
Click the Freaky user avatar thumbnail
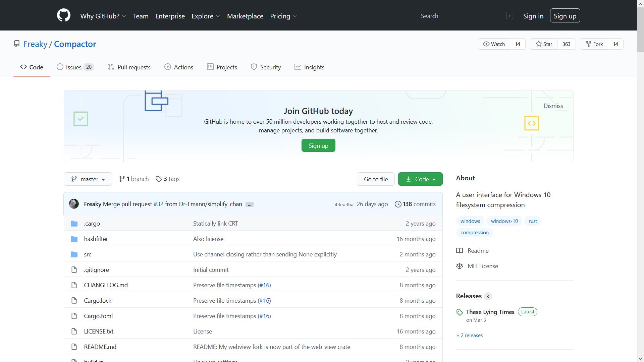[x=74, y=204]
